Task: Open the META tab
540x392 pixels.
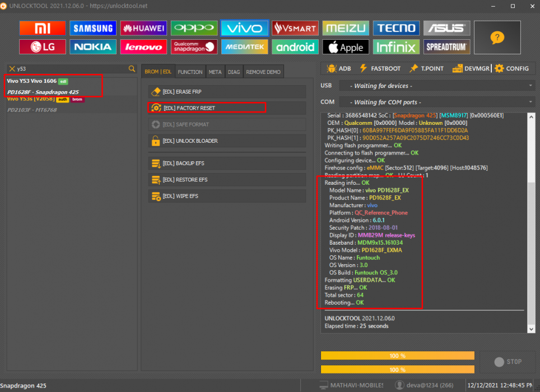Action: point(215,72)
